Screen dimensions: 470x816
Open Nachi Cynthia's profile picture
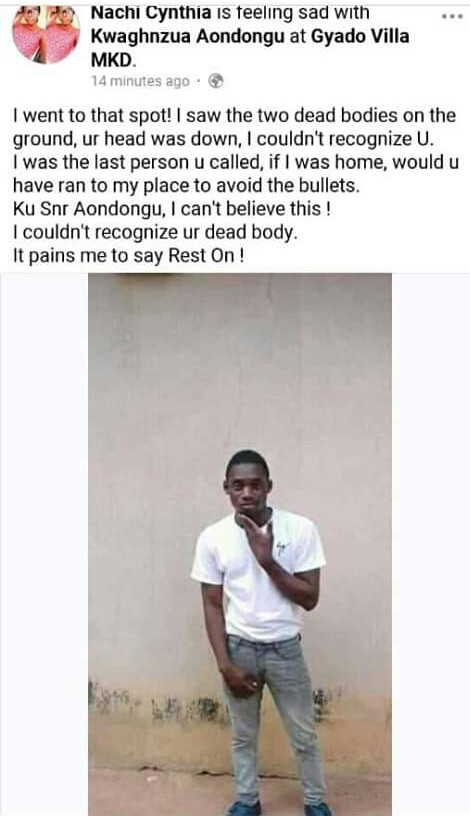click(x=46, y=35)
